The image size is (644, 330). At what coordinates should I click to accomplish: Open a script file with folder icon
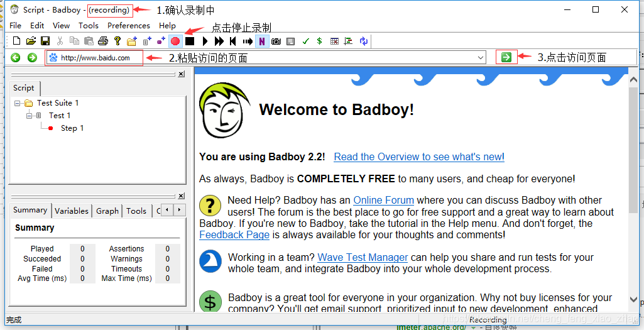[31, 41]
